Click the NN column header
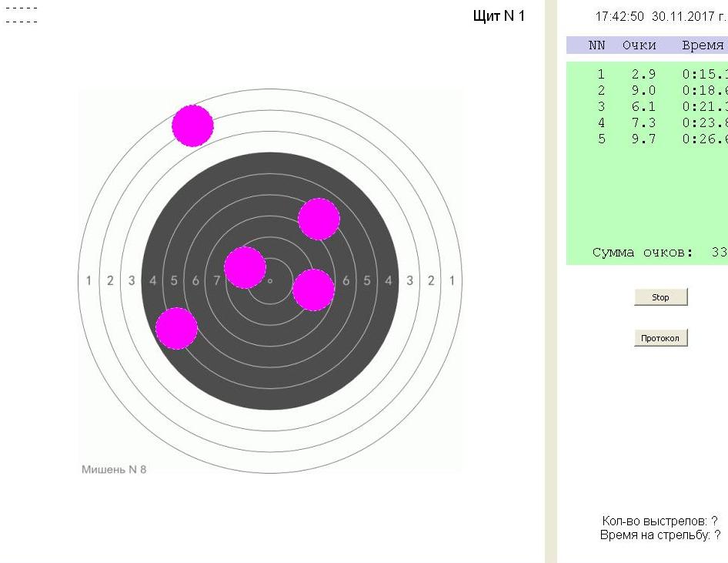Viewport: 728px width, 563px height. pos(597,45)
